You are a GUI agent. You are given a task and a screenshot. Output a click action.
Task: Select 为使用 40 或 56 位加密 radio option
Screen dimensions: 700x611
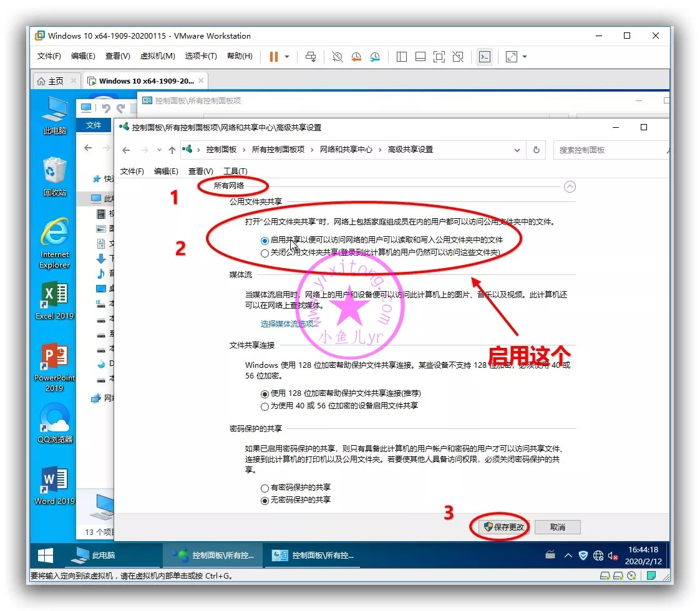pyautogui.click(x=265, y=406)
